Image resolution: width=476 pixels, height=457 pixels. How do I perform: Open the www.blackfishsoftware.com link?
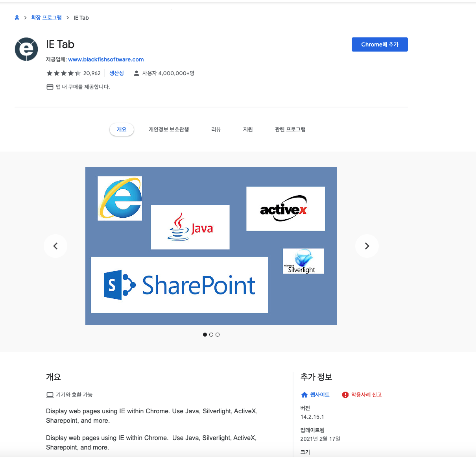(x=106, y=59)
